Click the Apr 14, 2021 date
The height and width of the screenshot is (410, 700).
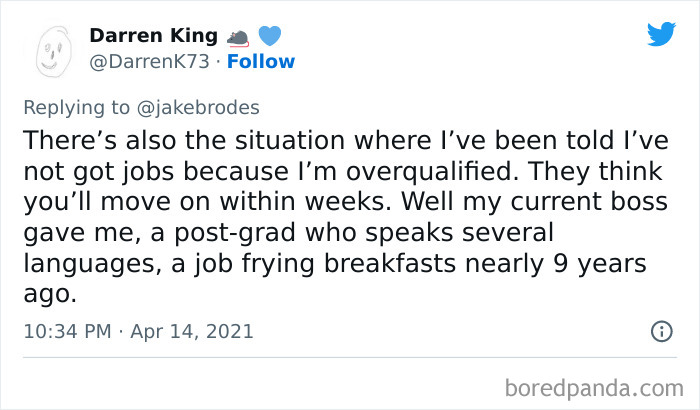pos(190,331)
